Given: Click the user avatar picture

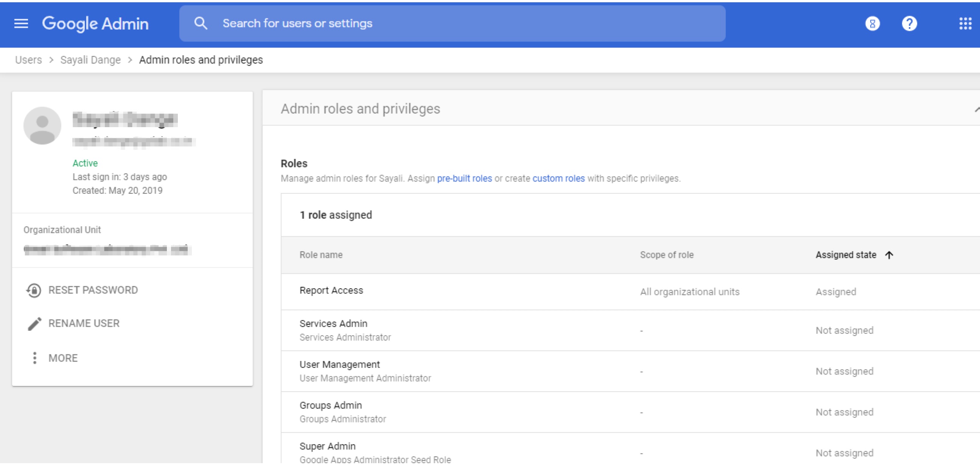Looking at the screenshot, I should pyautogui.click(x=42, y=126).
